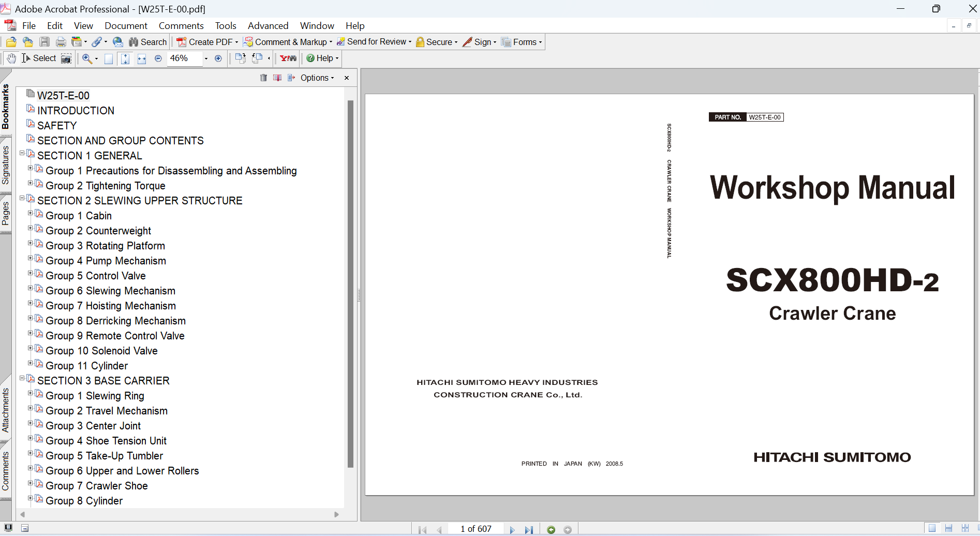
Task: Collapse SECTION 3 BASE CARRIER bookmark
Action: click(x=22, y=378)
